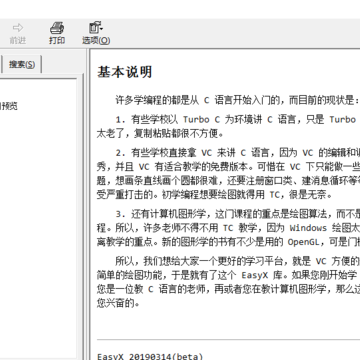Open the 选项(O) options dropdown

(96, 33)
